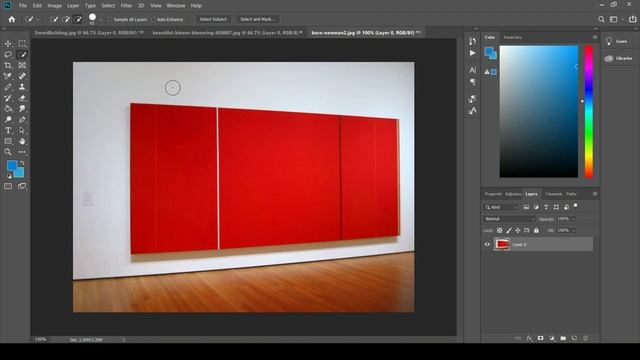Select the Rectangular Marquee tool
Screen dimensions: 640x360
tap(22, 44)
